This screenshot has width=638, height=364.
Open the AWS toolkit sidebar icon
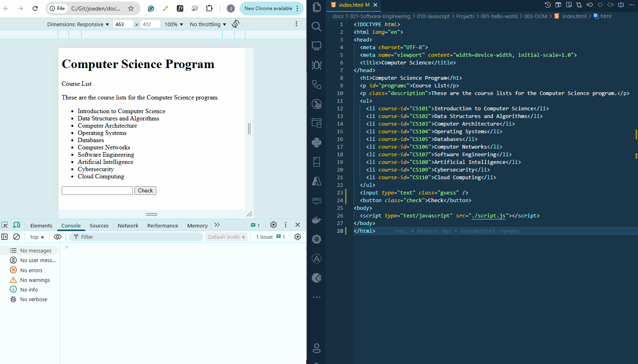pos(317,200)
